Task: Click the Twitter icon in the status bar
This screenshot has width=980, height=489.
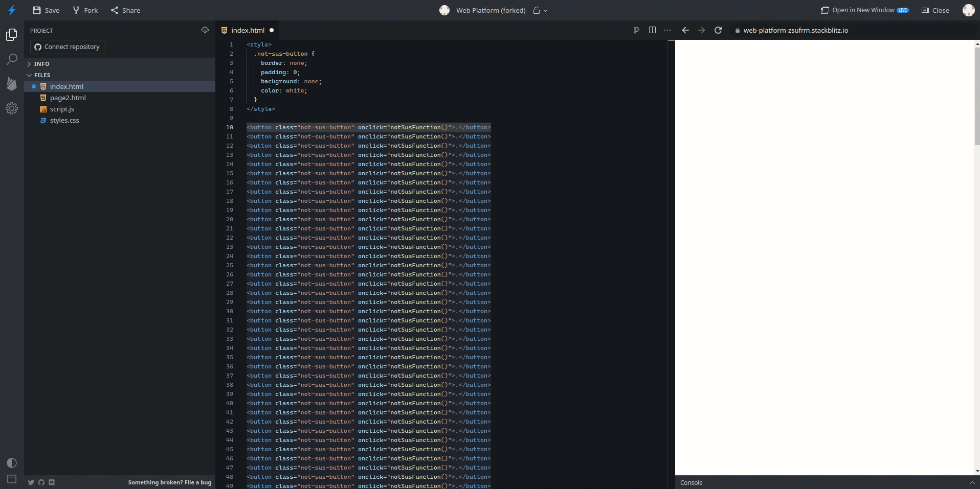Action: click(x=31, y=482)
